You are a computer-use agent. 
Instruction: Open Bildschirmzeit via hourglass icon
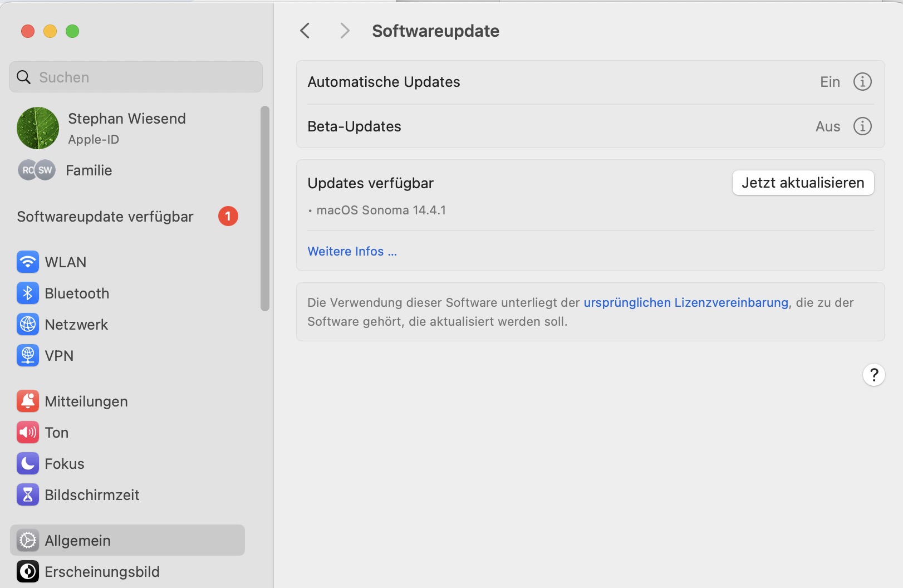tap(28, 494)
